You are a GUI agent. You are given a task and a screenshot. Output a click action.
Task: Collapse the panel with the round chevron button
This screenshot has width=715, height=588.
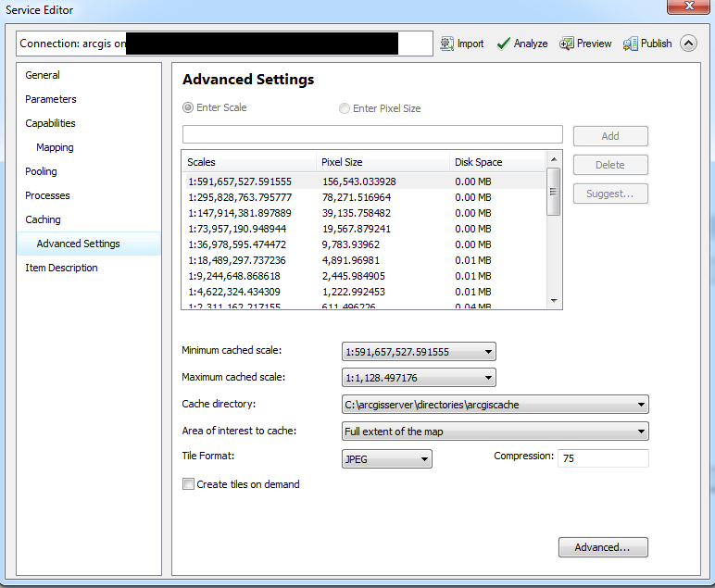tap(688, 44)
